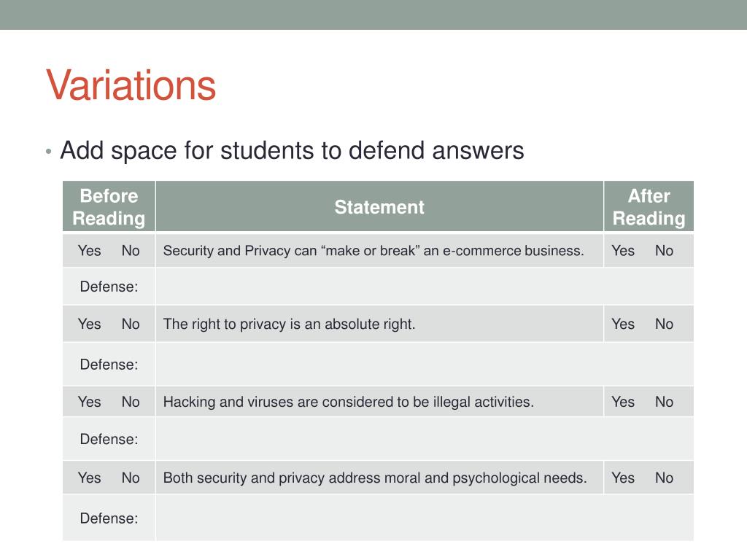Choose After Reading No for e-commerce statement

click(x=664, y=251)
